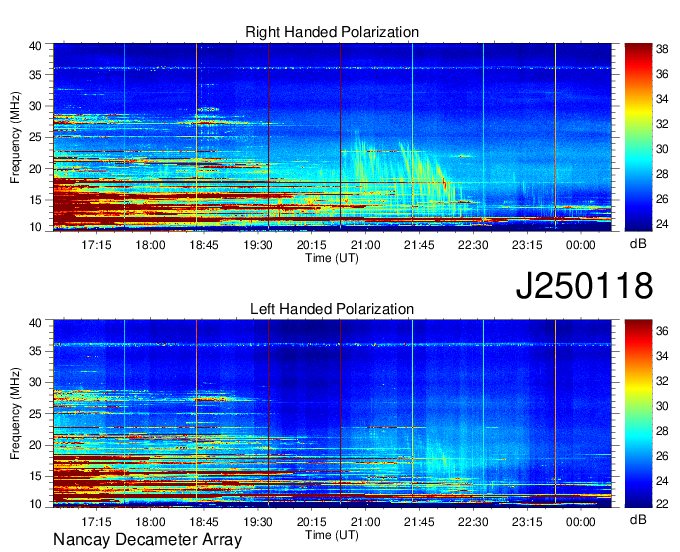Click the dB unit label of Left Handed colorbar
680x552 pixels.
pos(638,520)
